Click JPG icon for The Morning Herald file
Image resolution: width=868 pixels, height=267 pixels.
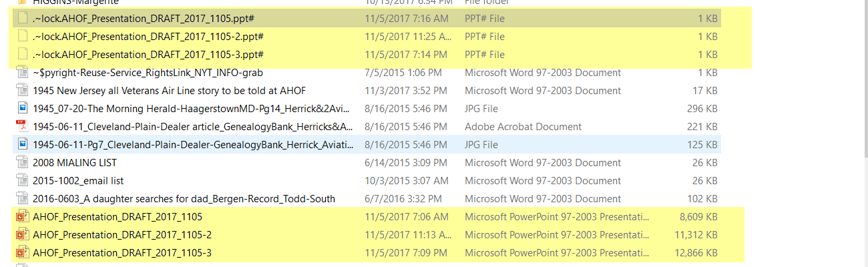click(x=22, y=108)
